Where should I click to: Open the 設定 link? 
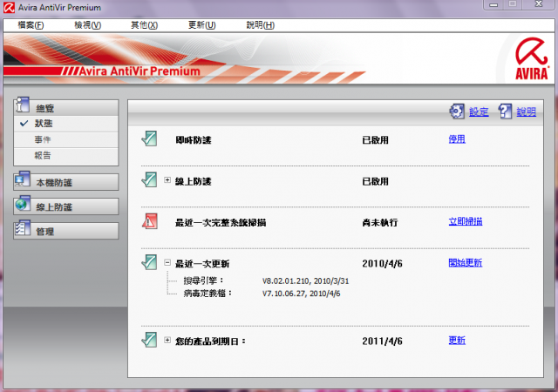[479, 112]
